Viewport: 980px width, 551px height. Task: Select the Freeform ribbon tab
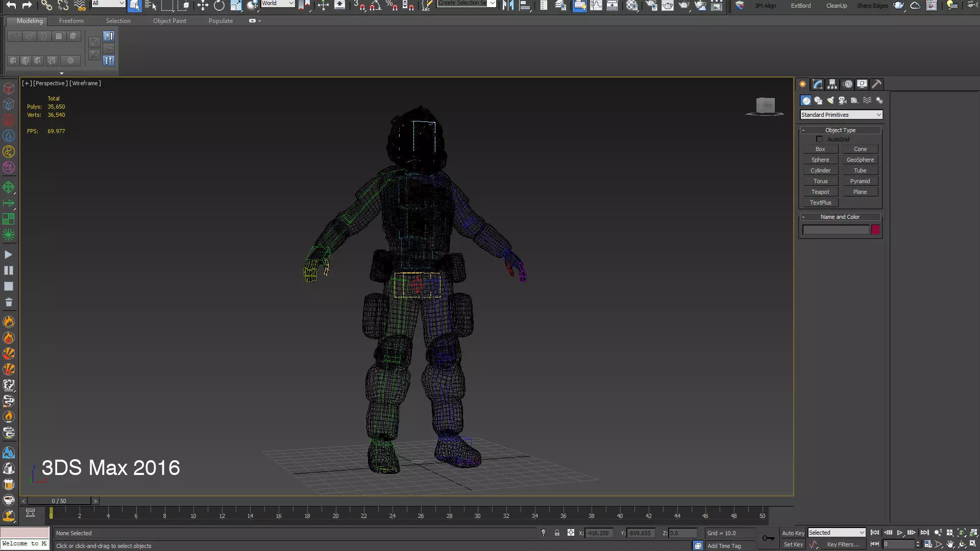click(71, 21)
